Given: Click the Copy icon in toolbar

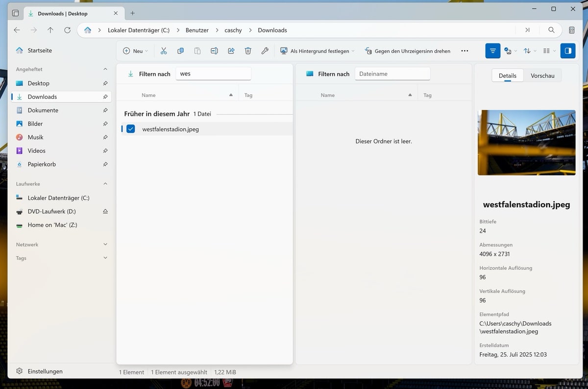Looking at the screenshot, I should tap(180, 51).
